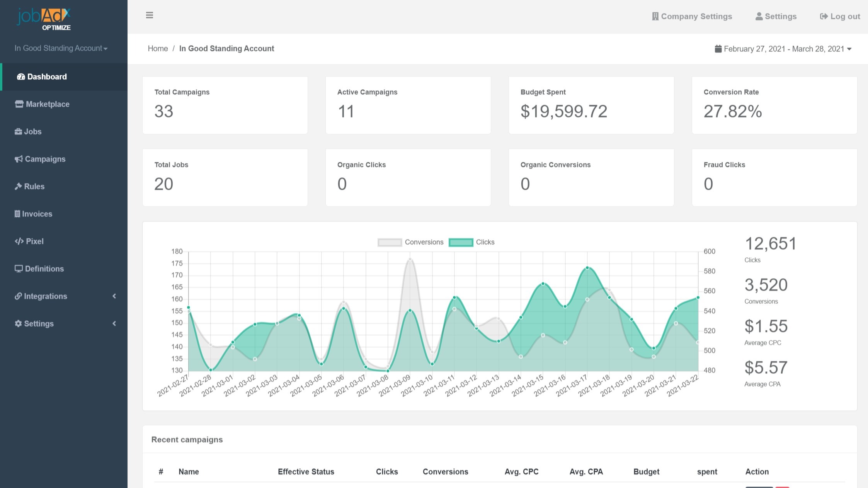This screenshot has height=488, width=868.
Task: Click the Settings gear icon
Action: [x=18, y=323]
